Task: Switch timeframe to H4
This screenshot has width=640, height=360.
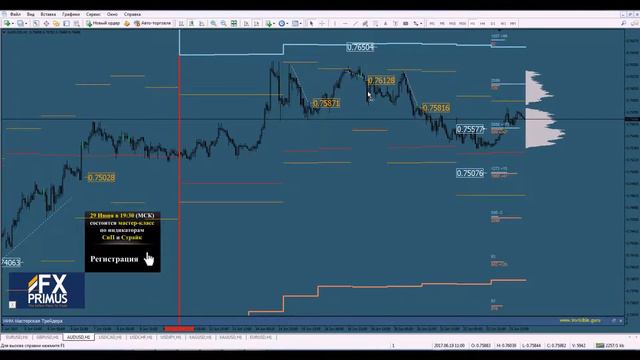Action: pyautogui.click(x=482, y=24)
